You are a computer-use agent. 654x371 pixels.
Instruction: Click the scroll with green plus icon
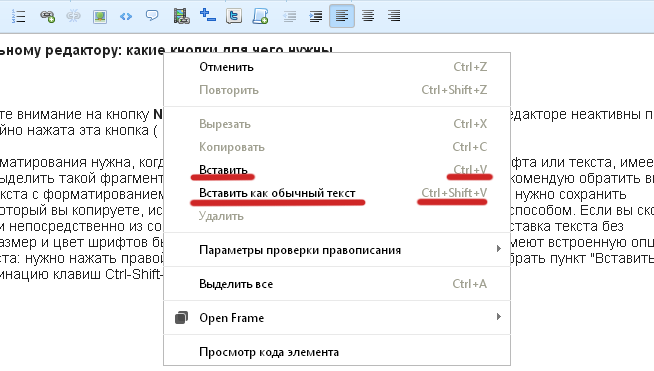(x=260, y=16)
